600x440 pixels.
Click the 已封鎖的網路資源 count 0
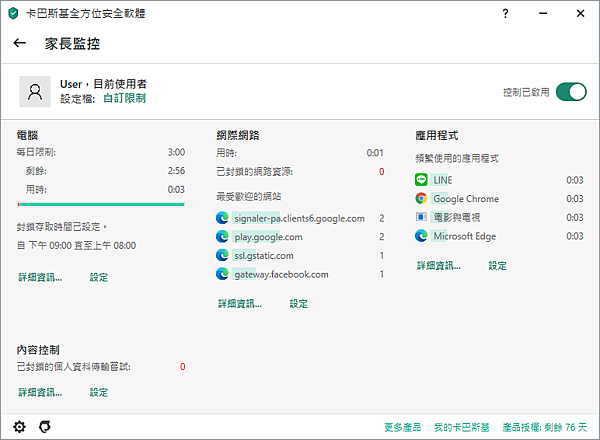382,171
